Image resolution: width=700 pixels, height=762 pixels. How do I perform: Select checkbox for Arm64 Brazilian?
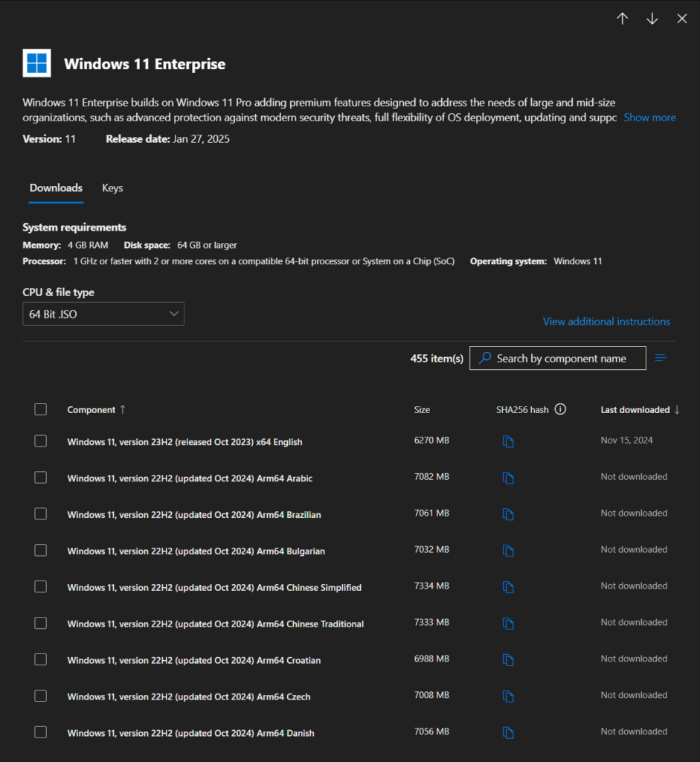pyautogui.click(x=41, y=513)
